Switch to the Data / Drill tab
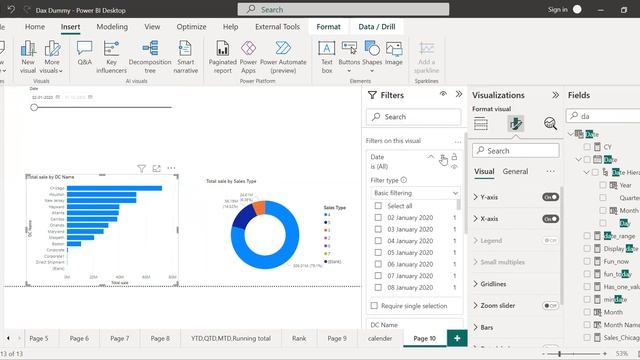This screenshot has height=360, width=640. [x=377, y=27]
